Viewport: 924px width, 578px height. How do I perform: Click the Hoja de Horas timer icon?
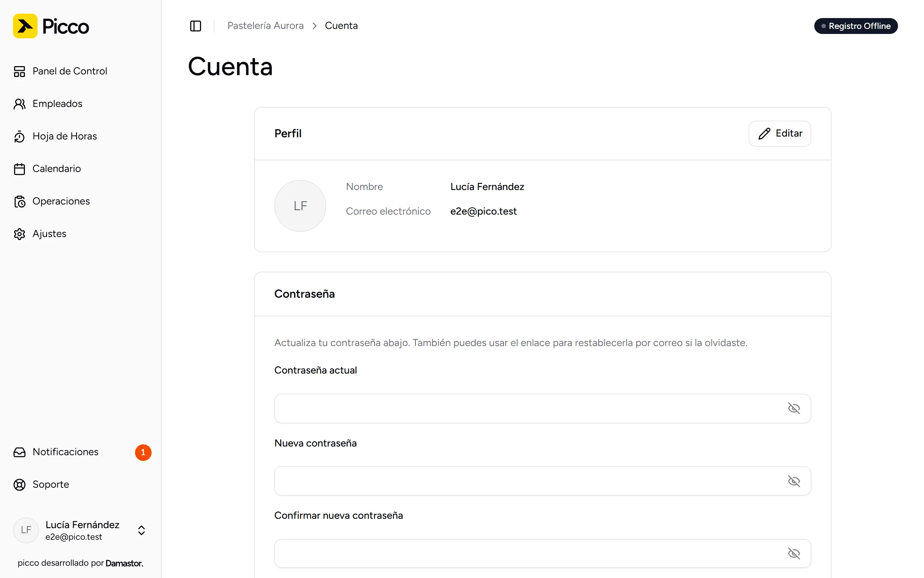click(x=19, y=136)
